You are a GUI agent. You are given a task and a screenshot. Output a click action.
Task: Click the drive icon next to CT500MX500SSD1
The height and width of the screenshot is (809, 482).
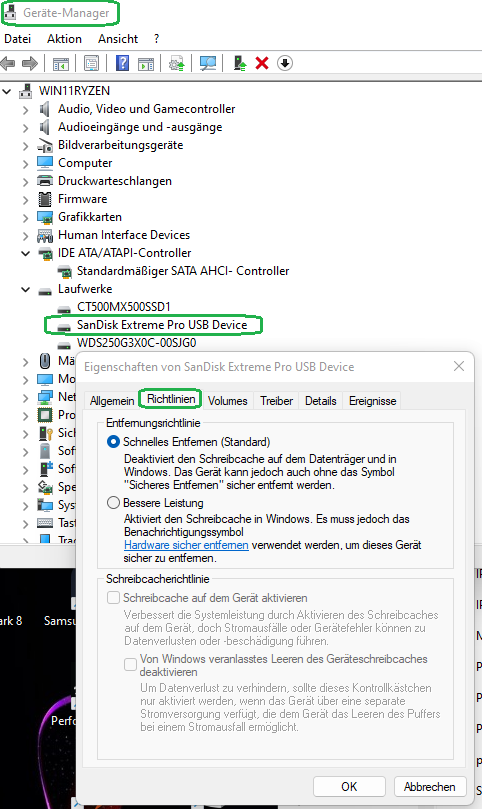(64, 309)
